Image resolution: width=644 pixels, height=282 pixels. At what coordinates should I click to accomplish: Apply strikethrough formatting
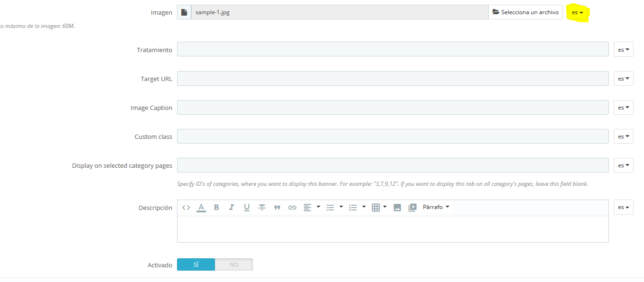[262, 208]
